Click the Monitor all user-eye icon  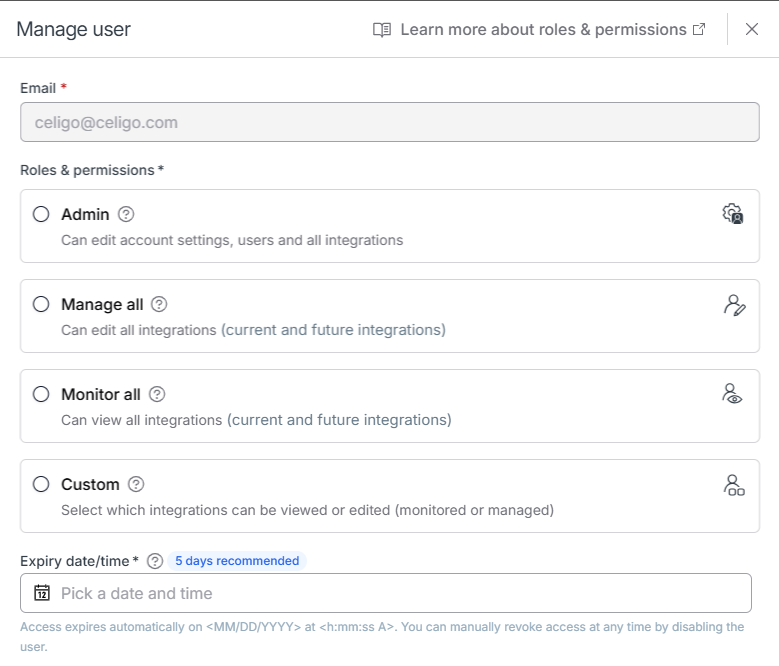(x=732, y=394)
